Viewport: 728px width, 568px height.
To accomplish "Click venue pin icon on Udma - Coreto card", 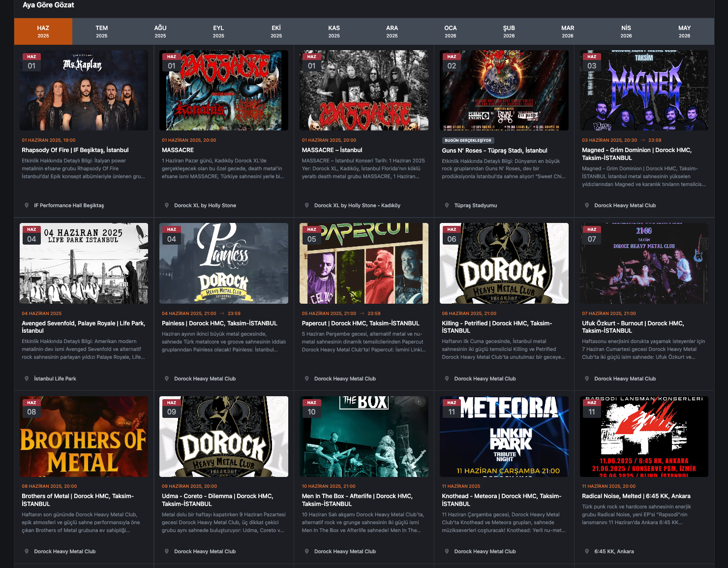I will click(167, 551).
